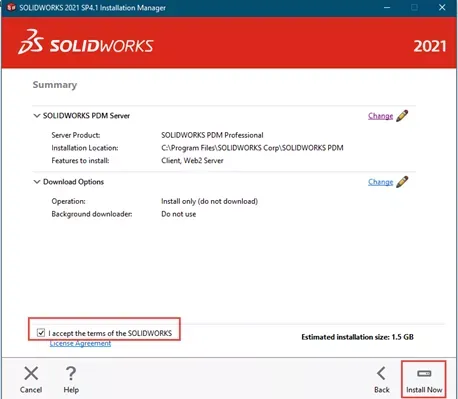Screen dimensions: 458x399
Task: Click 'Estimated installation size: 1.5 GB' text
Action: pos(357,337)
